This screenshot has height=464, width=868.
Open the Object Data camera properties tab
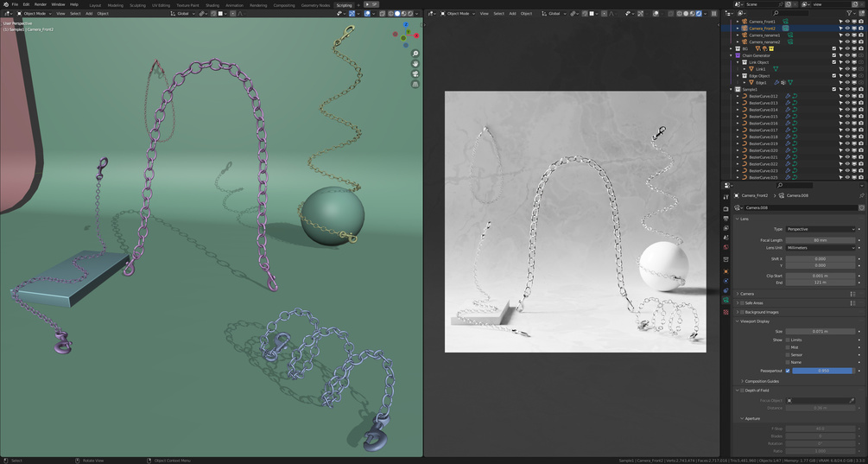pyautogui.click(x=725, y=300)
